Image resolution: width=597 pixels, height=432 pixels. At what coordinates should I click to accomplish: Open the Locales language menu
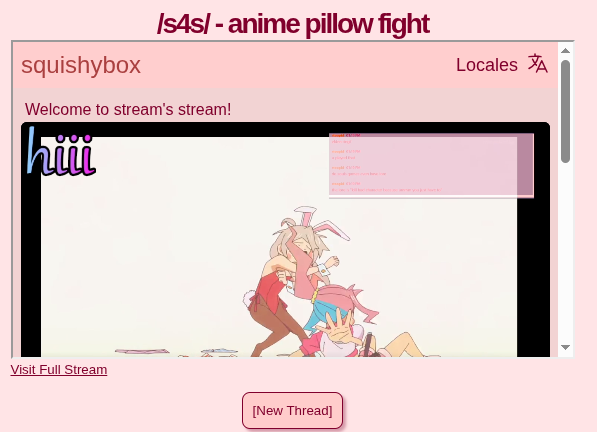pyautogui.click(x=487, y=65)
